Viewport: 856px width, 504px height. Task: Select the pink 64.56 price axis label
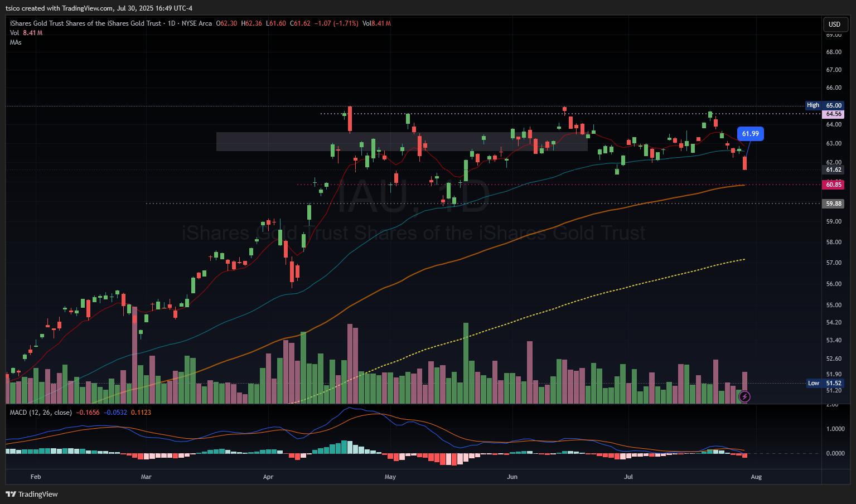pos(834,114)
